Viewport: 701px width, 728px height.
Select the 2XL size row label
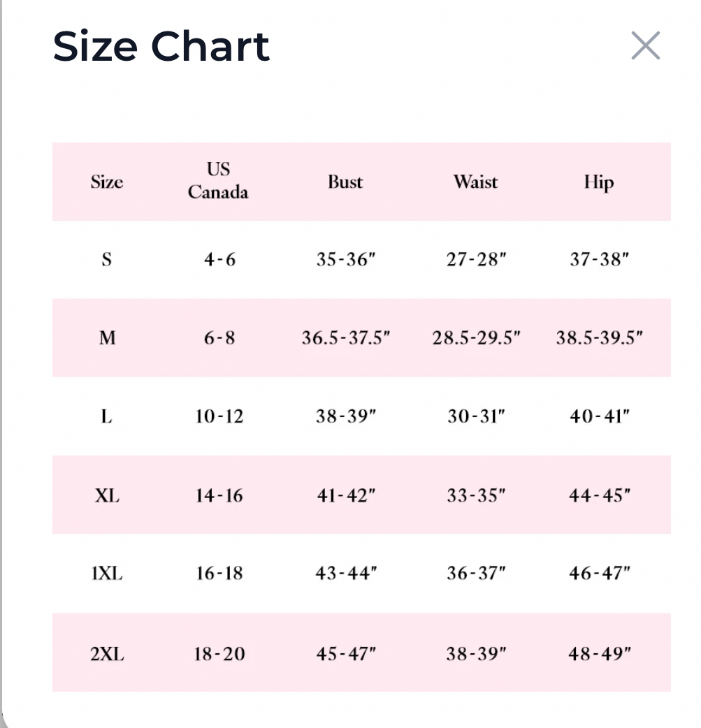click(x=107, y=655)
